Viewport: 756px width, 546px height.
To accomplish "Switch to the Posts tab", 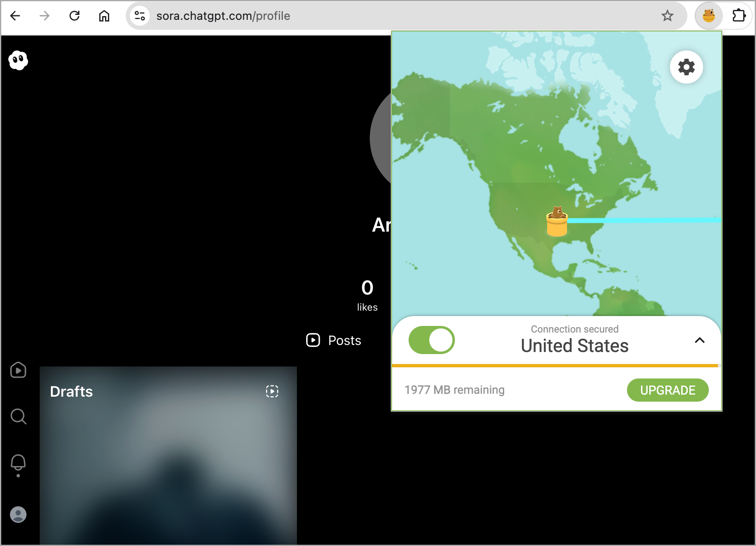I will click(334, 340).
